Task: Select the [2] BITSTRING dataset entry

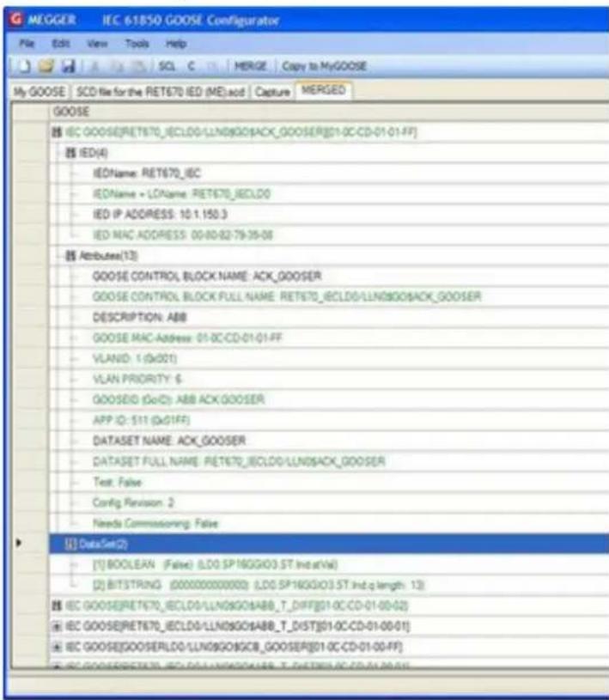Action: [x=329, y=585]
